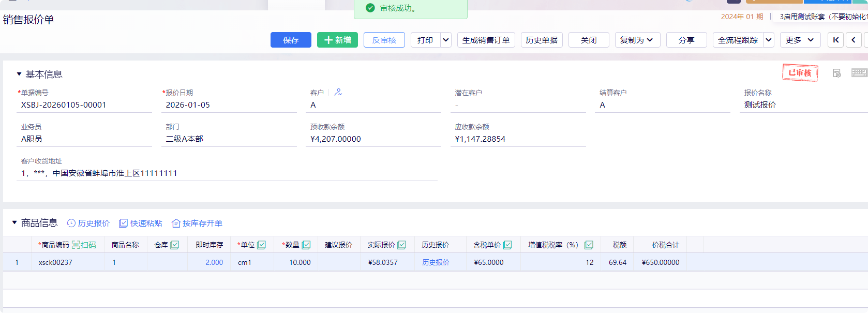Click the green check icon in 审核成功 toast
868x313 pixels.
coord(370,8)
